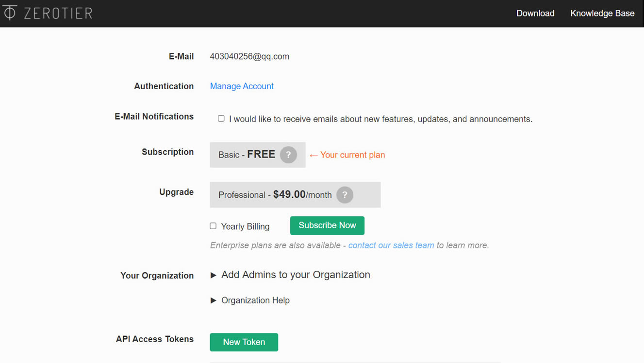Follow the contact our sales team link
Viewport: 644px width, 363px height.
click(391, 245)
